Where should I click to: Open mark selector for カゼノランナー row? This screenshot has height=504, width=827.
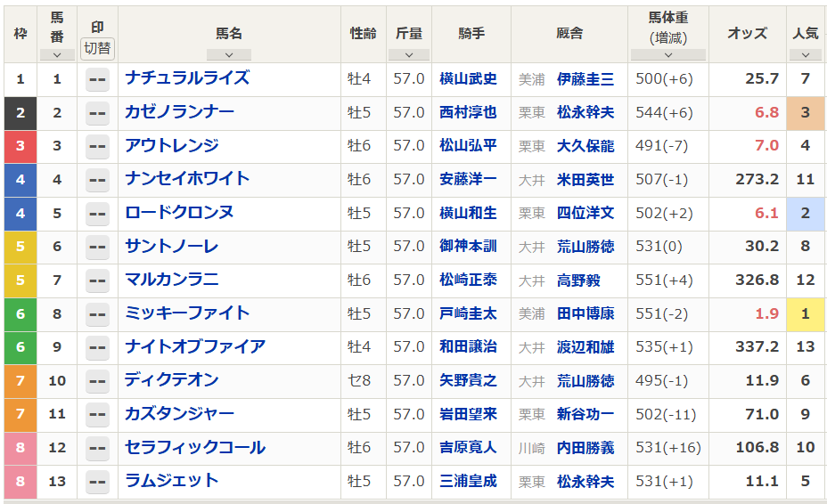point(97,113)
